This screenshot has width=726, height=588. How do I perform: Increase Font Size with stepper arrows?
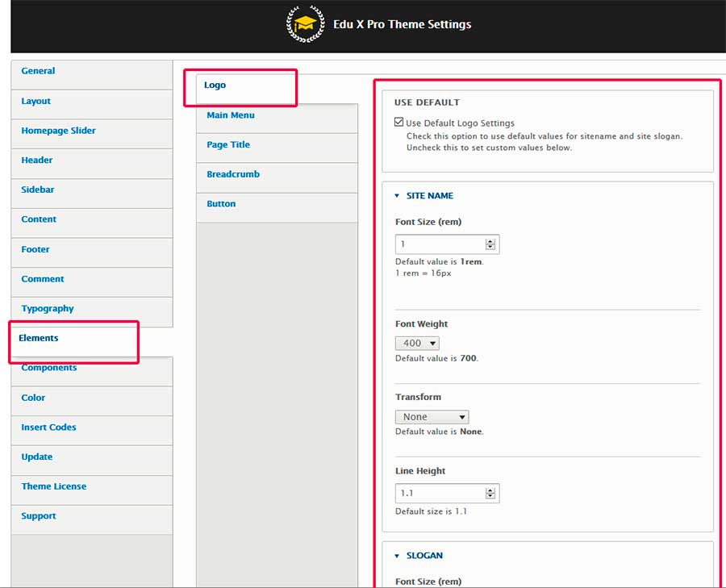point(490,241)
